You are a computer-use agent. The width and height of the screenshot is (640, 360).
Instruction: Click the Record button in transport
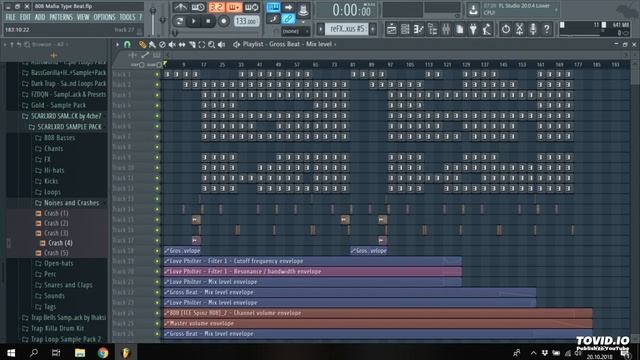coord(223,21)
